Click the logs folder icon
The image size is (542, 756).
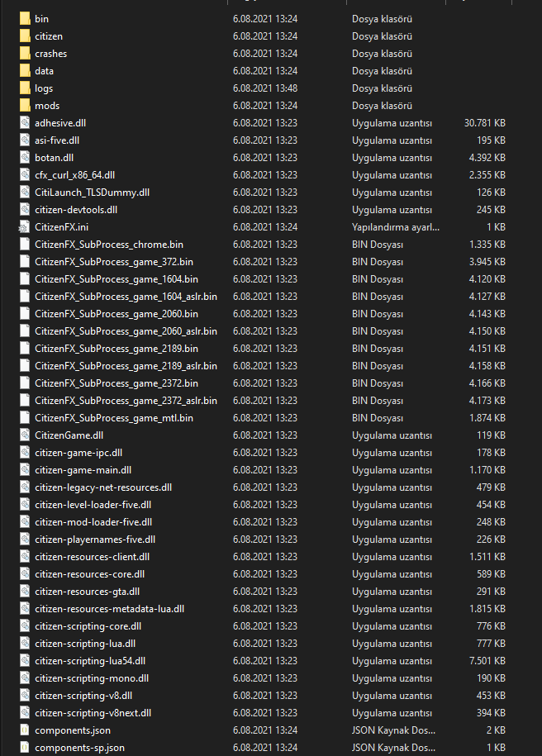(25, 88)
